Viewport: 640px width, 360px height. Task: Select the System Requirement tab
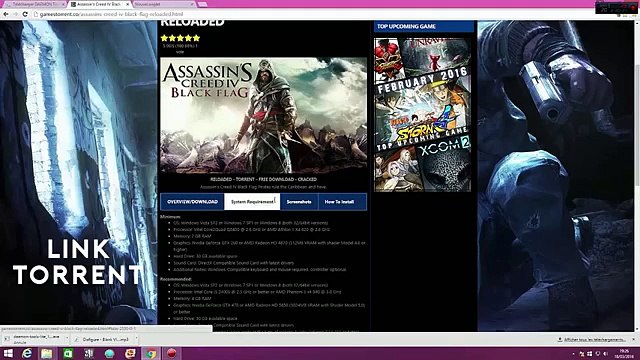[252, 202]
